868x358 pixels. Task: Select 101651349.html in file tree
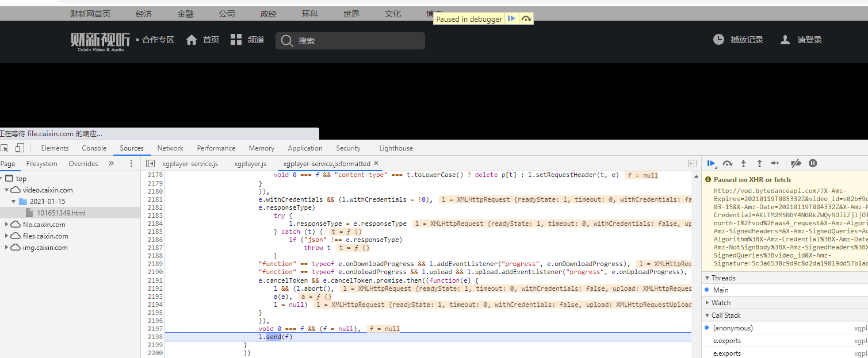point(70,213)
